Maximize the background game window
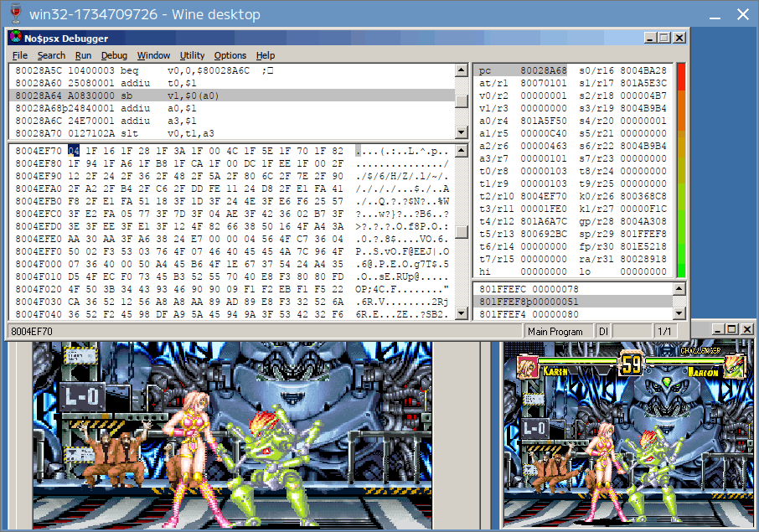Screen dimensions: 759x532 click(x=732, y=329)
